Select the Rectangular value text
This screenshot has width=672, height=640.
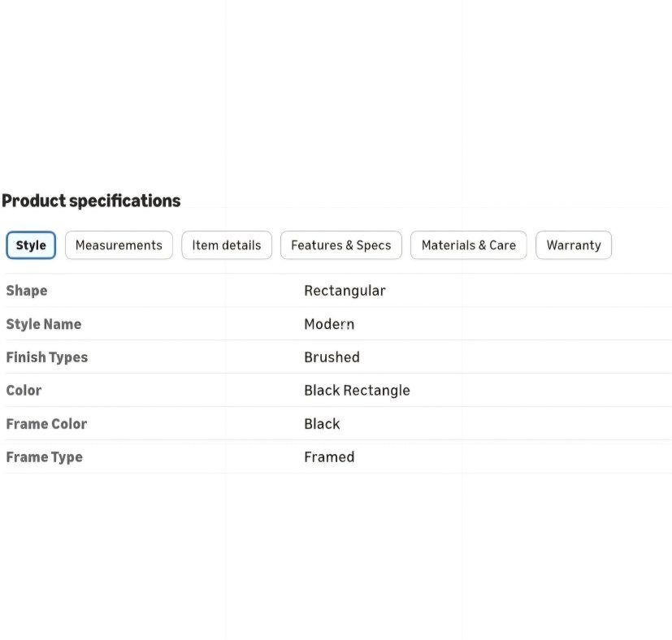345,291
